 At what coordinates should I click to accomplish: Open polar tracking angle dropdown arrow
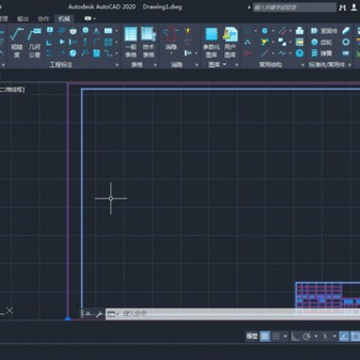(316, 336)
